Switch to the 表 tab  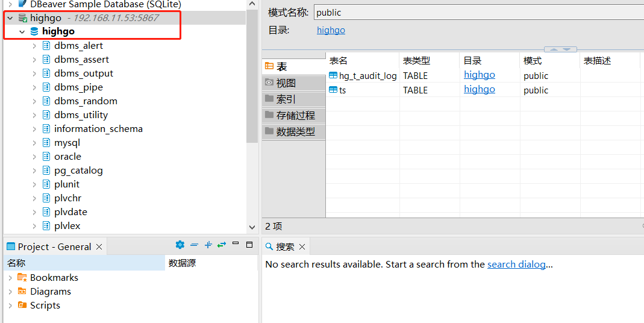(x=293, y=66)
